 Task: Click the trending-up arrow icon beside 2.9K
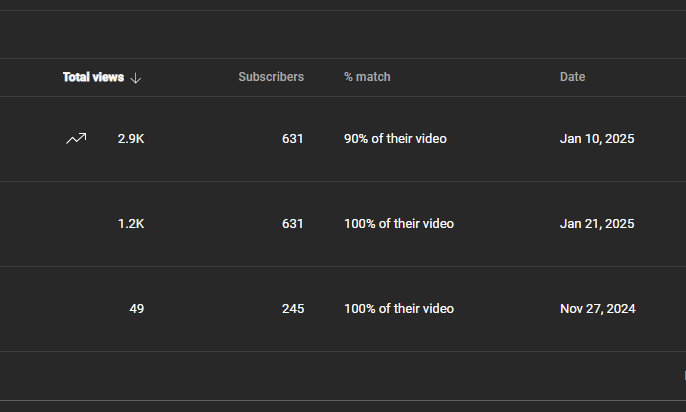(x=76, y=139)
